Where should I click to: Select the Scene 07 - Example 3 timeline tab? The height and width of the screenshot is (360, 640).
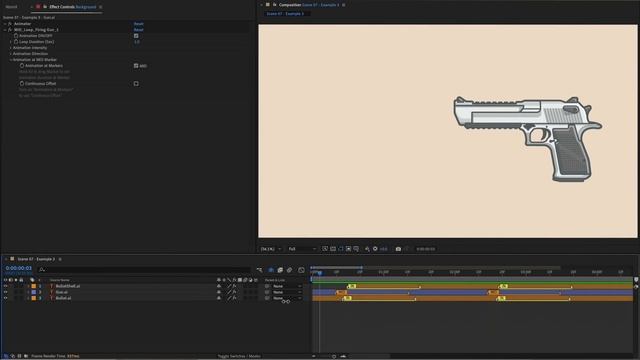(36, 259)
